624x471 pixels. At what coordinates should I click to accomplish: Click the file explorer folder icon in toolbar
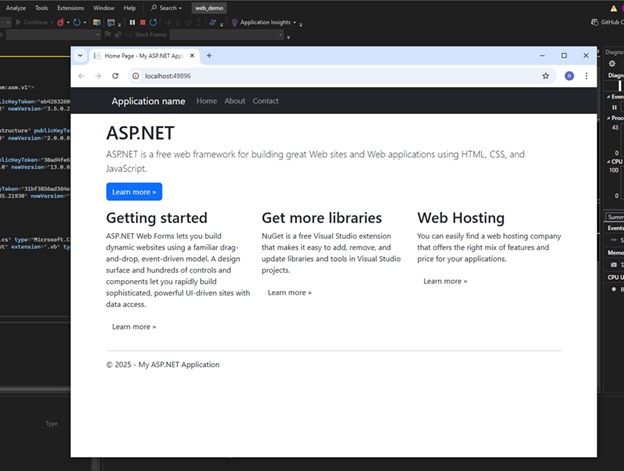pyautogui.click(x=97, y=22)
